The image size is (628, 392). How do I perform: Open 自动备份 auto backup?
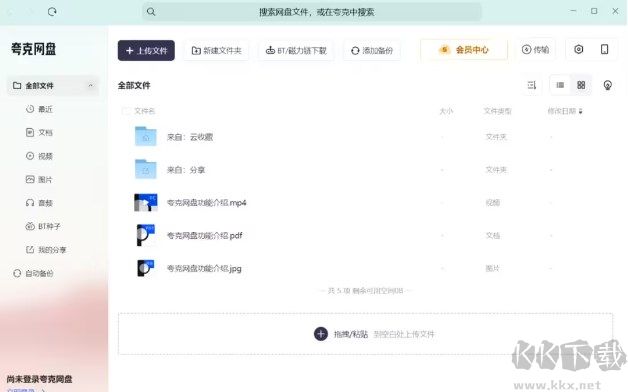[x=39, y=273]
